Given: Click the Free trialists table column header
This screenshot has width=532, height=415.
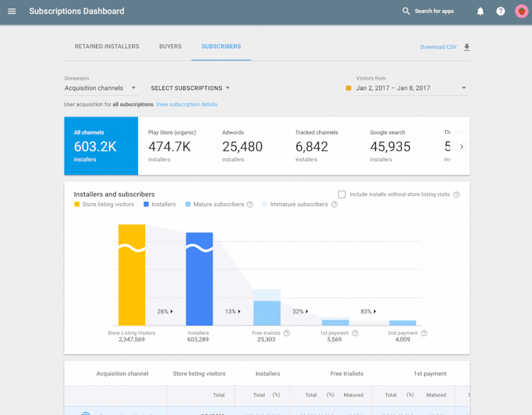Looking at the screenshot, I should [347, 374].
